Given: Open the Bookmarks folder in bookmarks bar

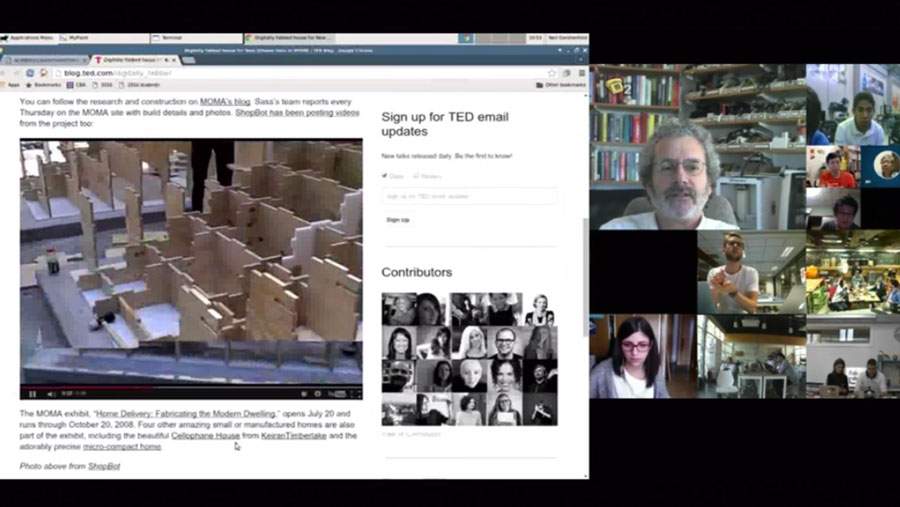Looking at the screenshot, I should 44,85.
